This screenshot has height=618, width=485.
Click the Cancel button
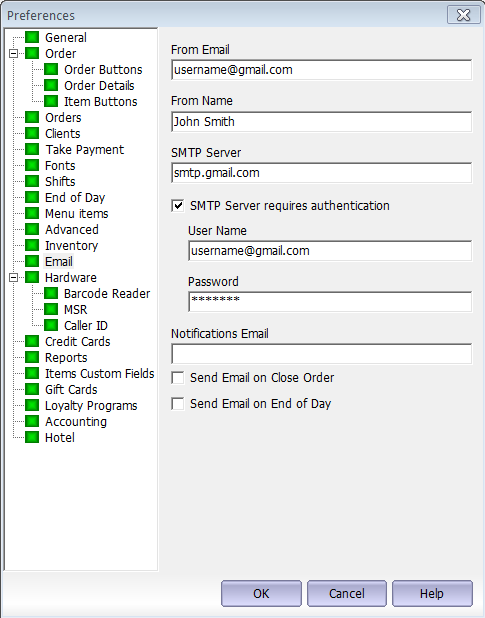347,593
